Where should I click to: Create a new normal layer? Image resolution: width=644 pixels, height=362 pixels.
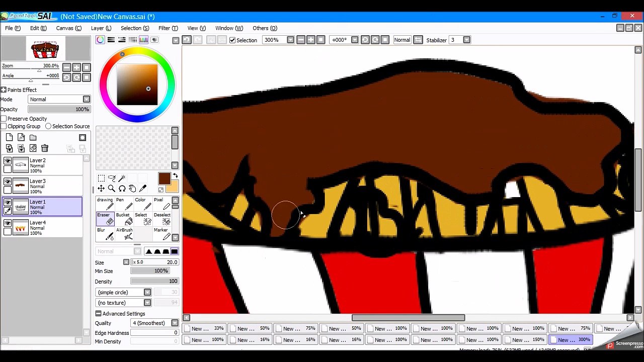pyautogui.click(x=9, y=137)
